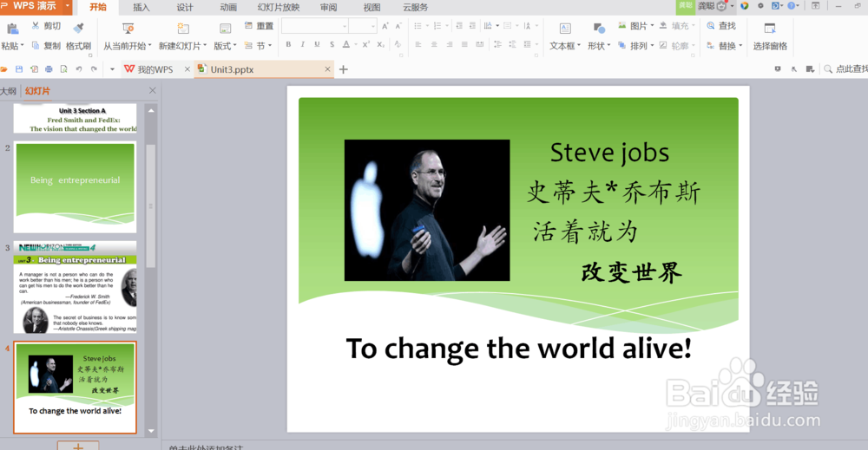Viewport: 868px width, 450px height.
Task: Expand the 新建幻灯片 dropdown arrow
Action: click(x=205, y=46)
